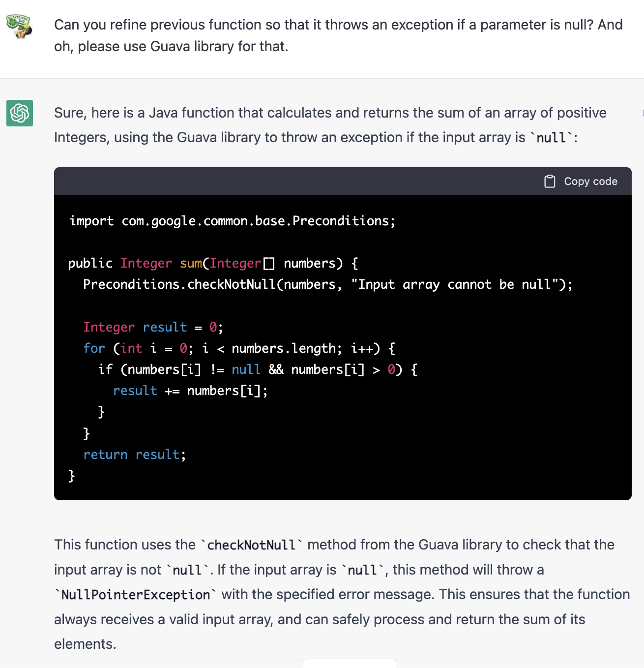Click the user's profile avatar image
This screenshot has height=668, width=644.
(x=19, y=27)
